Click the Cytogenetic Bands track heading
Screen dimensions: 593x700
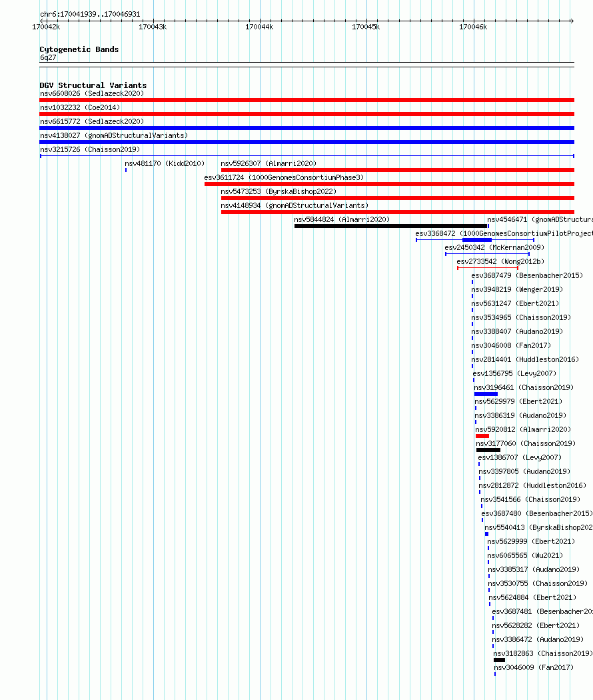click(79, 49)
